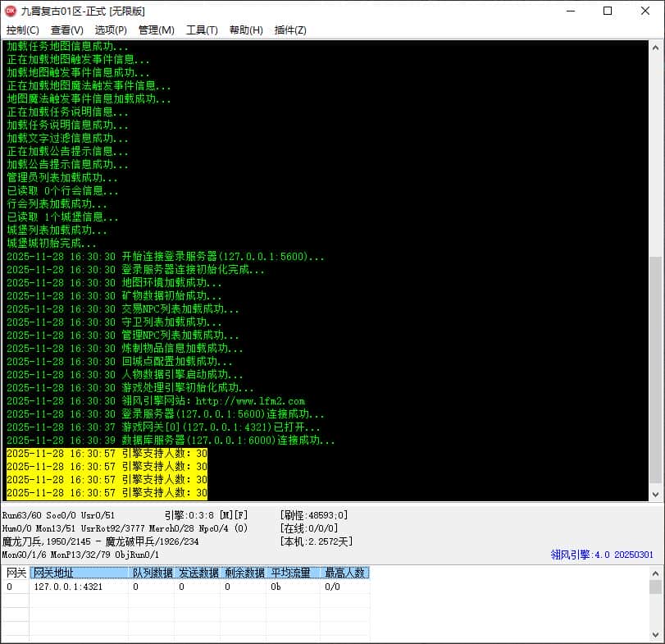Click the 管理员列表加载成功 log line
Screen dimensions: 665x644
click(62, 178)
